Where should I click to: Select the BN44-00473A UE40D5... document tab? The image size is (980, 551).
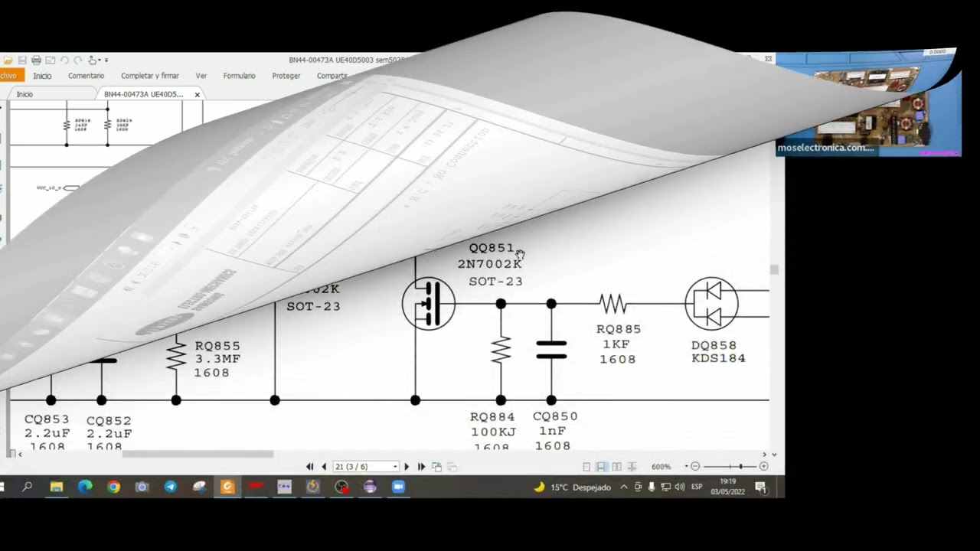[x=143, y=94]
